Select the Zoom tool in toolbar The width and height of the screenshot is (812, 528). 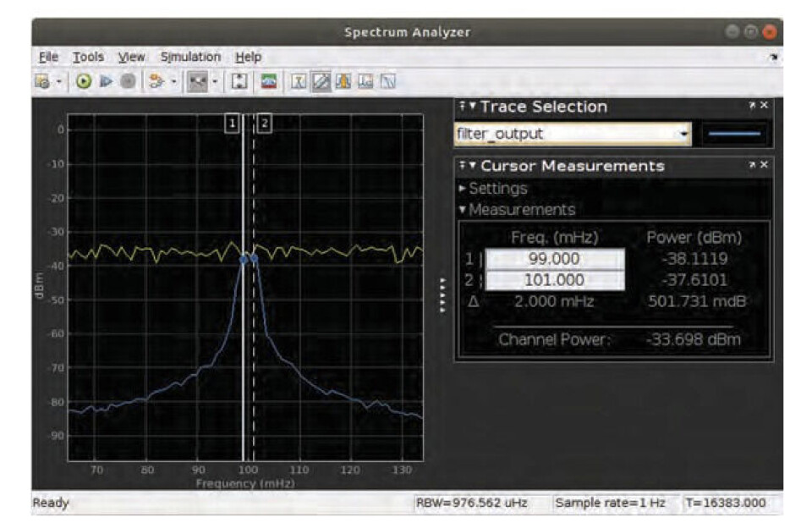click(197, 81)
